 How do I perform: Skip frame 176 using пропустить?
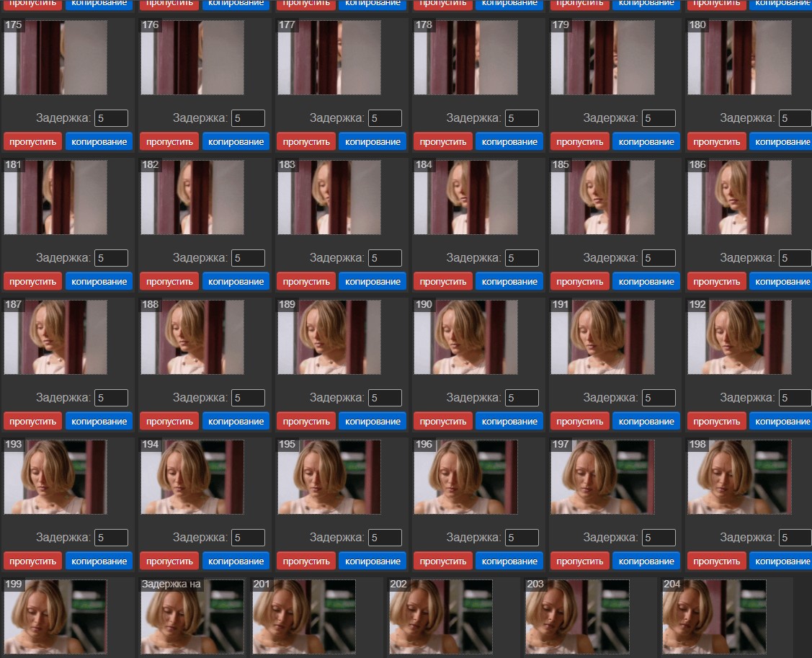tap(169, 141)
